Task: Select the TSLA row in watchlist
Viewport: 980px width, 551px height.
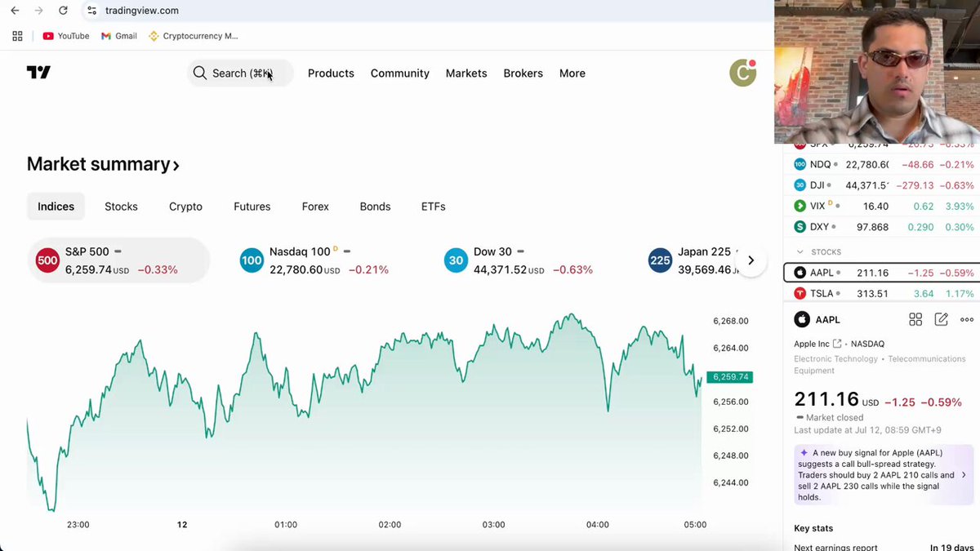Action: (882, 293)
